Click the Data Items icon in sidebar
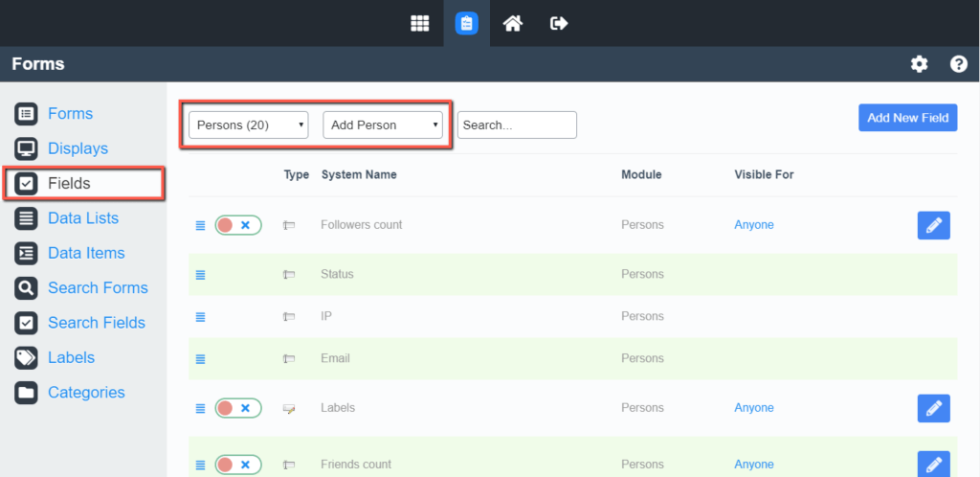 click(x=26, y=253)
